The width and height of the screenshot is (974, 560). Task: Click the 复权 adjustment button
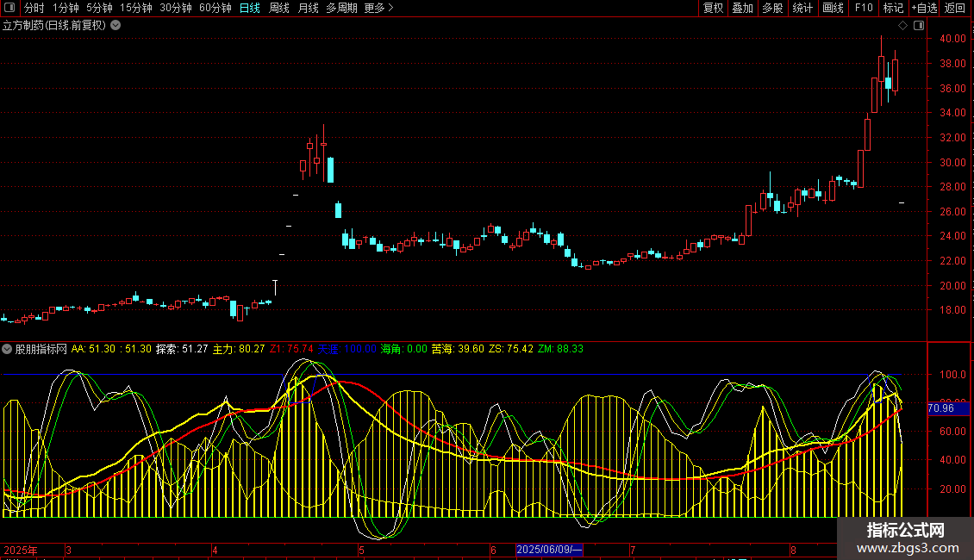click(x=713, y=8)
